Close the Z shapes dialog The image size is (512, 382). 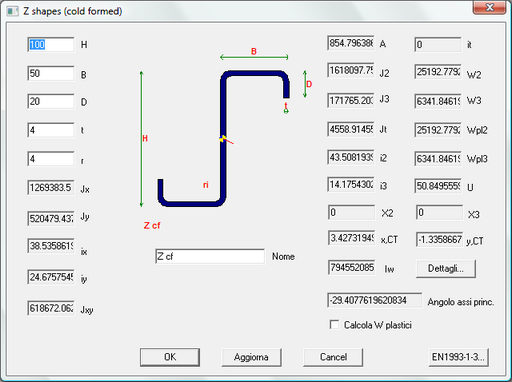[489, 7]
